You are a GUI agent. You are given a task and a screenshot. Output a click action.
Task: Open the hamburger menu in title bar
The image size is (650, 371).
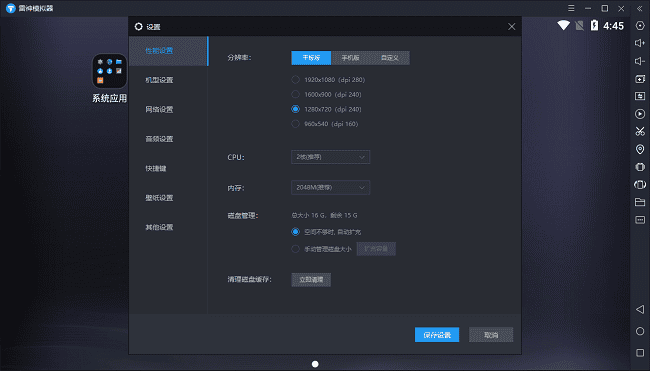[571, 8]
